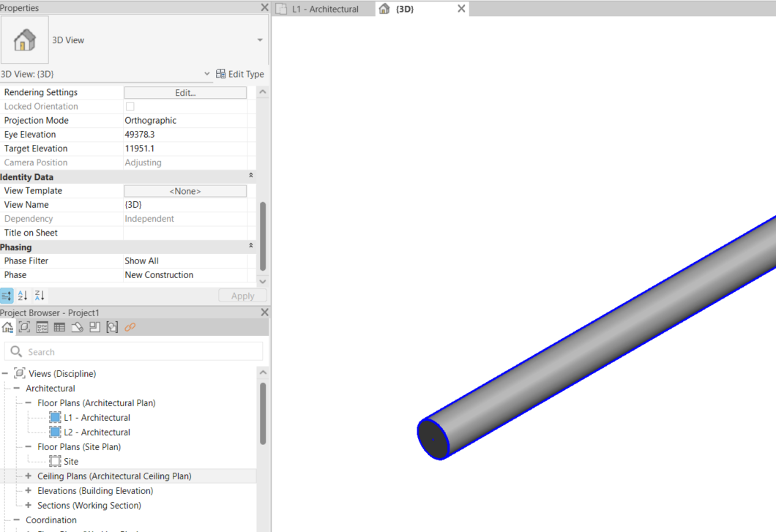776x532 pixels.
Task: Toggle the Locked Orientation checkbox
Action: [130, 107]
